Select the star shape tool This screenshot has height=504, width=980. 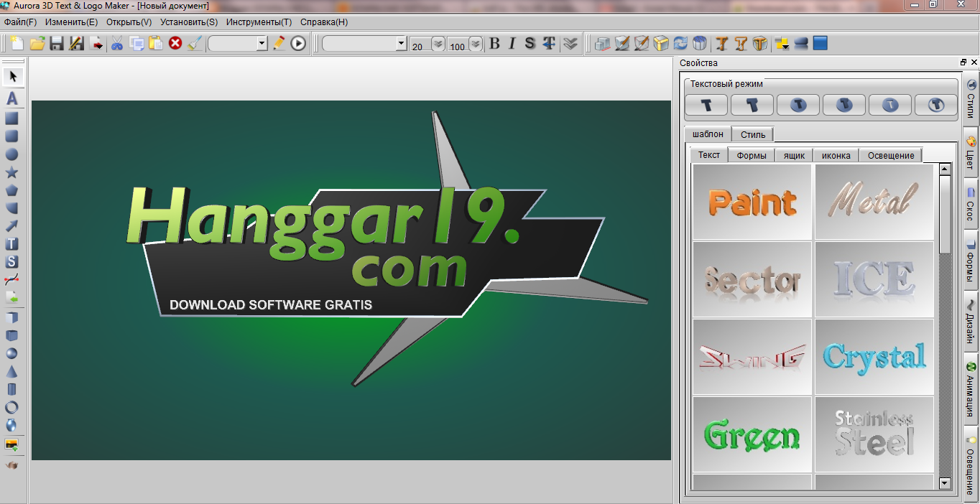click(x=12, y=172)
